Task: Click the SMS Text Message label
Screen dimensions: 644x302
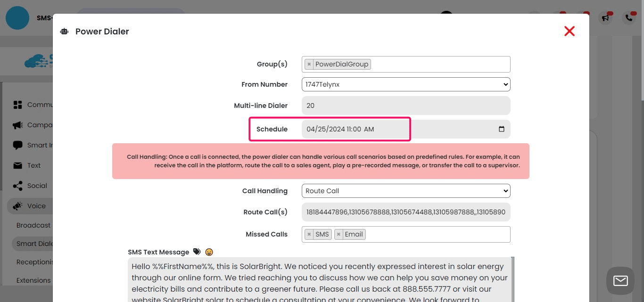Action: [158, 252]
